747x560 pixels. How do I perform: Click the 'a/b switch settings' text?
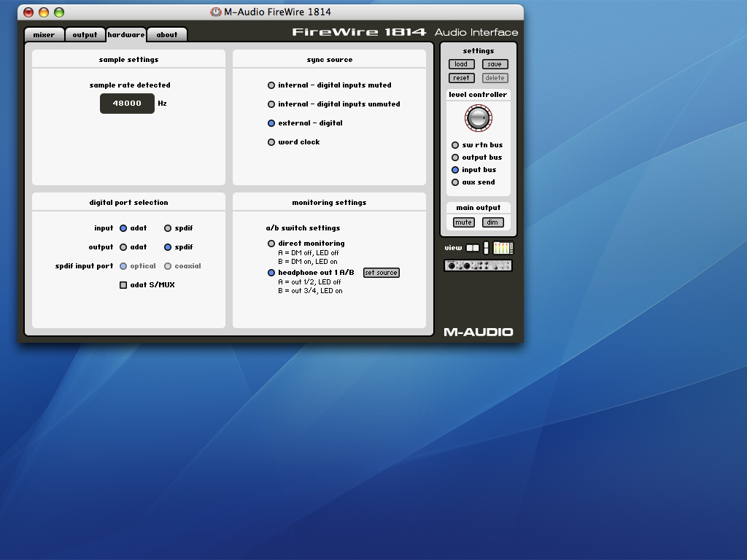click(303, 228)
